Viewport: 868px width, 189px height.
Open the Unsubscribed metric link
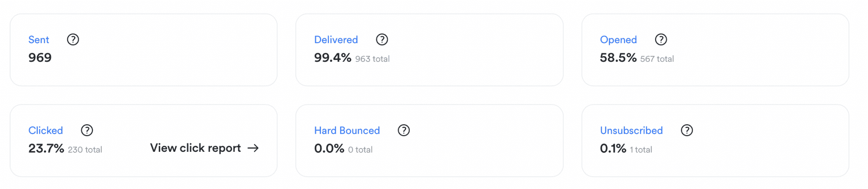pos(631,130)
